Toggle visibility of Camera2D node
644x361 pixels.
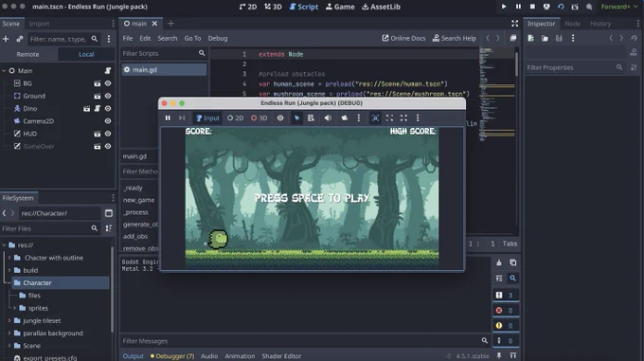pyautogui.click(x=108, y=121)
